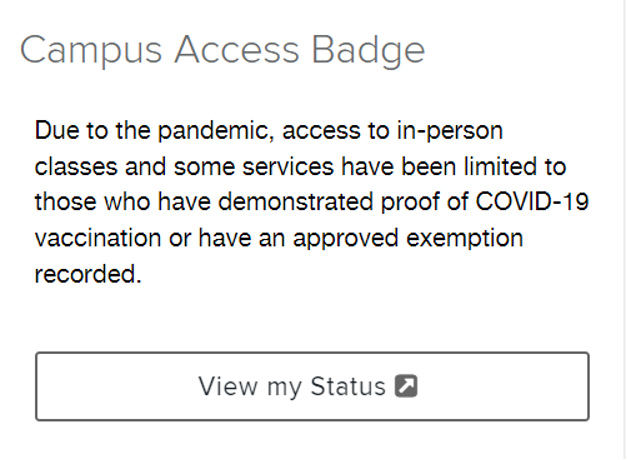Click the word Due starting the paragraph
This screenshot has height=460, width=627.
coord(57,130)
